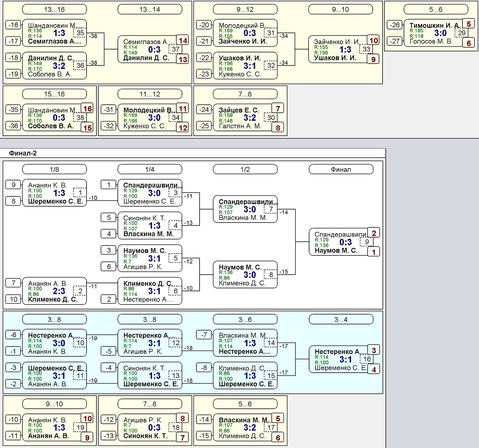The image size is (479, 448).
Task: Select the 5...6 round header at top right
Action: pos(436,10)
